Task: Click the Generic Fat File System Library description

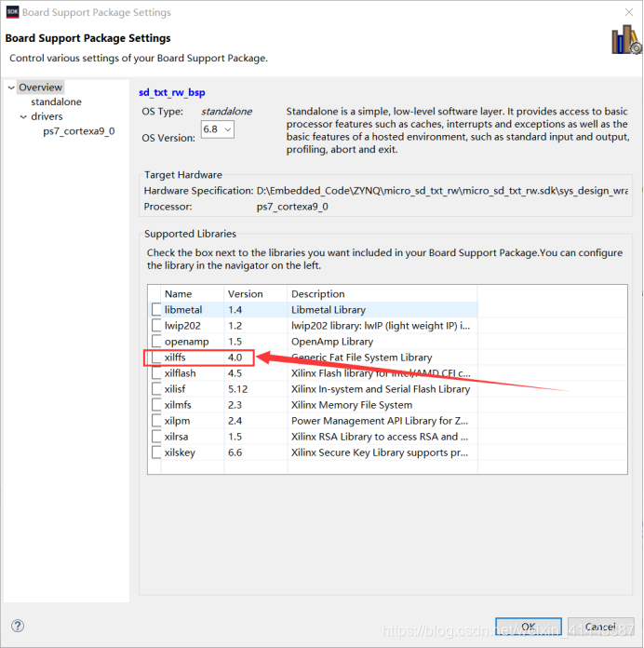Action: pos(361,358)
